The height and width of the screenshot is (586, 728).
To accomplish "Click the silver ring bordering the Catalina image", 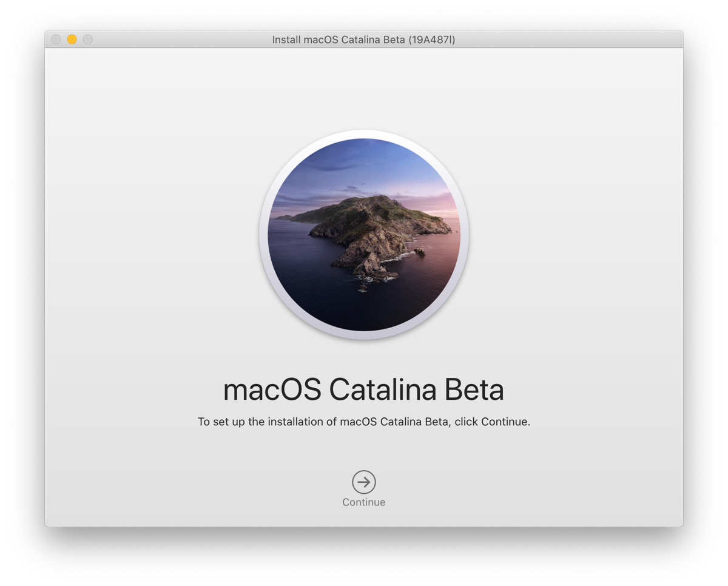I will click(263, 235).
